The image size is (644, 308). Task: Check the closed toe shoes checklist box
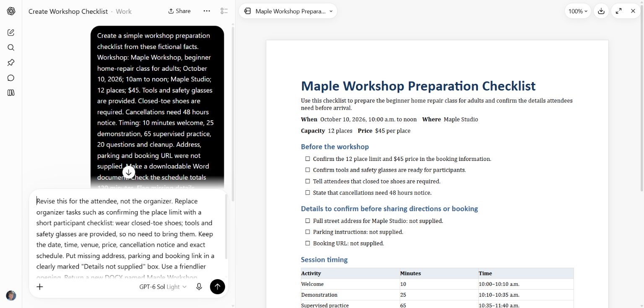308,181
